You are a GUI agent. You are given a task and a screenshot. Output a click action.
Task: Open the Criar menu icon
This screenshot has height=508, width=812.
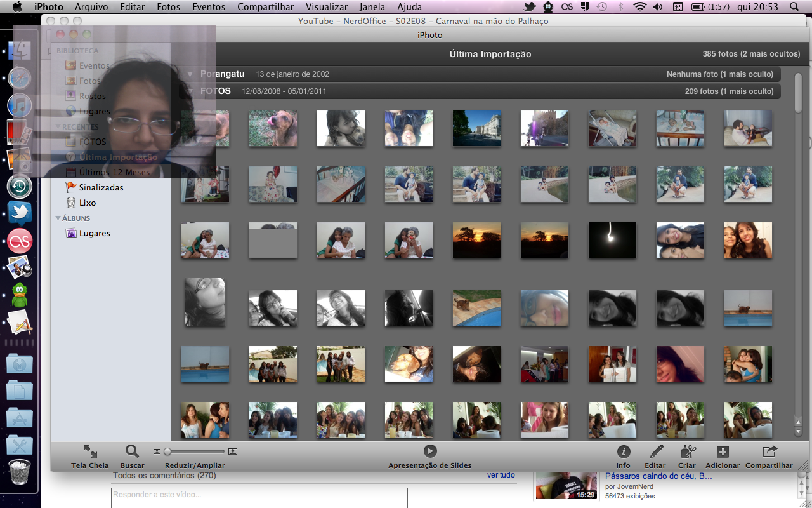pos(688,451)
